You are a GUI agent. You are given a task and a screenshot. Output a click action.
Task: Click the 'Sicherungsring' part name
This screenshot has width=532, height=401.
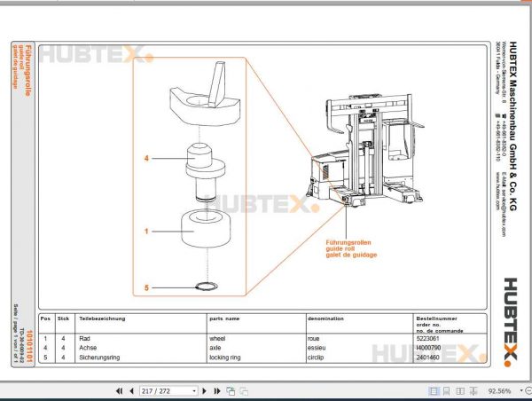click(x=99, y=358)
